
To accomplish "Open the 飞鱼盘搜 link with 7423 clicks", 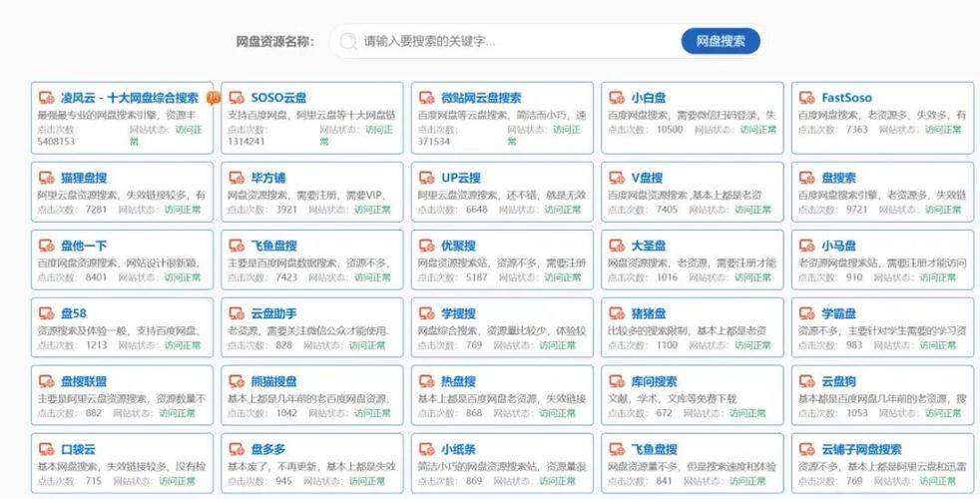I will point(273,246).
